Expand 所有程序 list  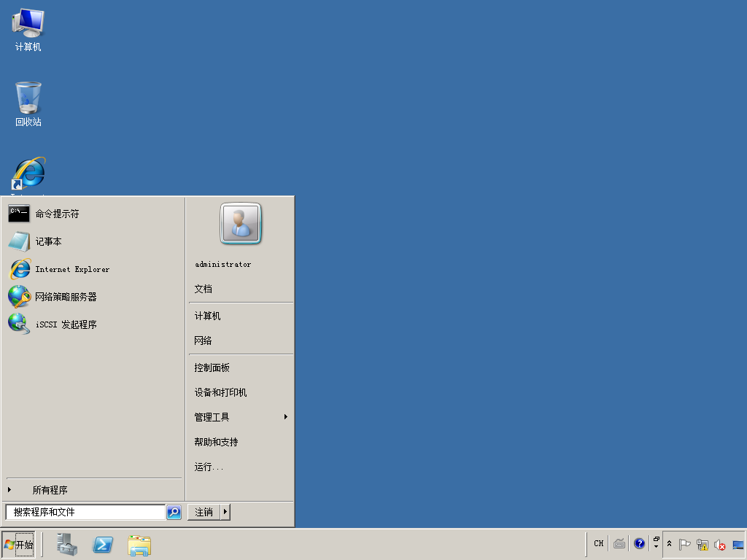93,490
